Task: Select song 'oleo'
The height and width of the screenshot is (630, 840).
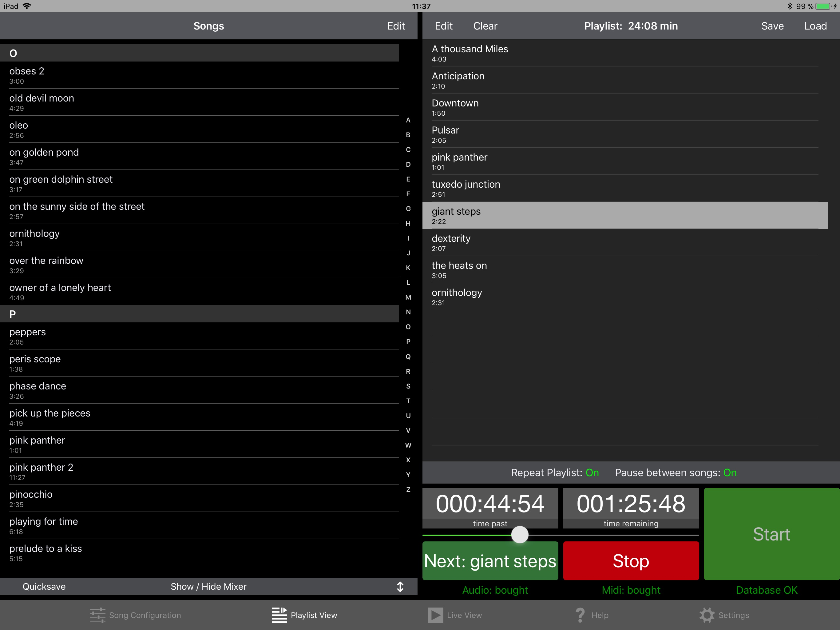Action: [x=199, y=129]
